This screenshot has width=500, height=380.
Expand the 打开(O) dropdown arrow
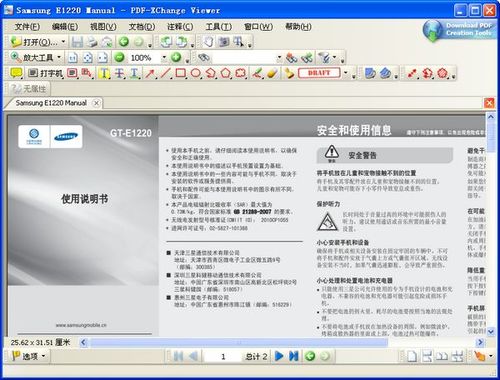tap(63, 42)
